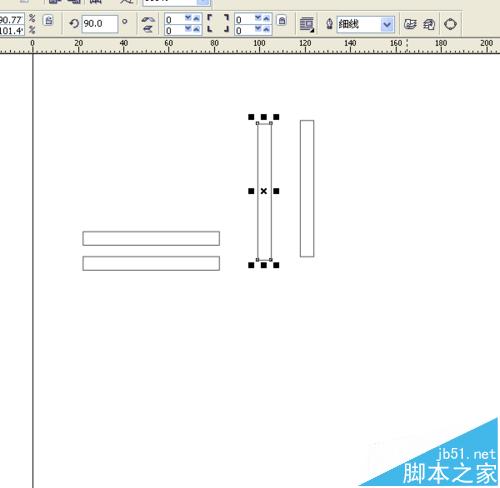Open the outline width dropdown arrow
The height and width of the screenshot is (488, 500).
coord(387,24)
